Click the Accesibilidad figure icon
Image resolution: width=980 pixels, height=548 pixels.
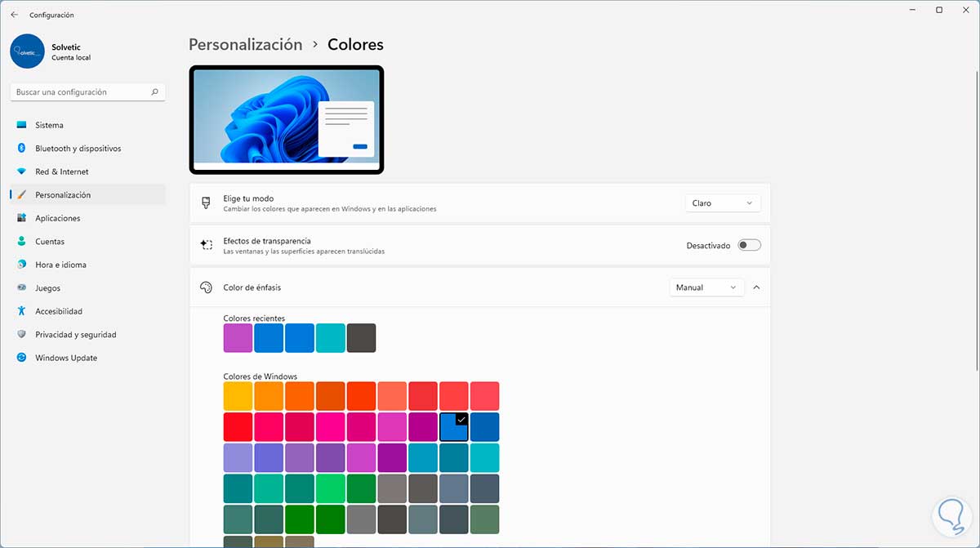click(21, 311)
